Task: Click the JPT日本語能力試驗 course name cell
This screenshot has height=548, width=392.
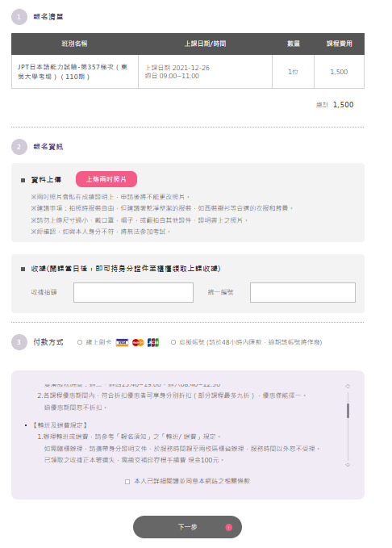Action: click(75, 72)
